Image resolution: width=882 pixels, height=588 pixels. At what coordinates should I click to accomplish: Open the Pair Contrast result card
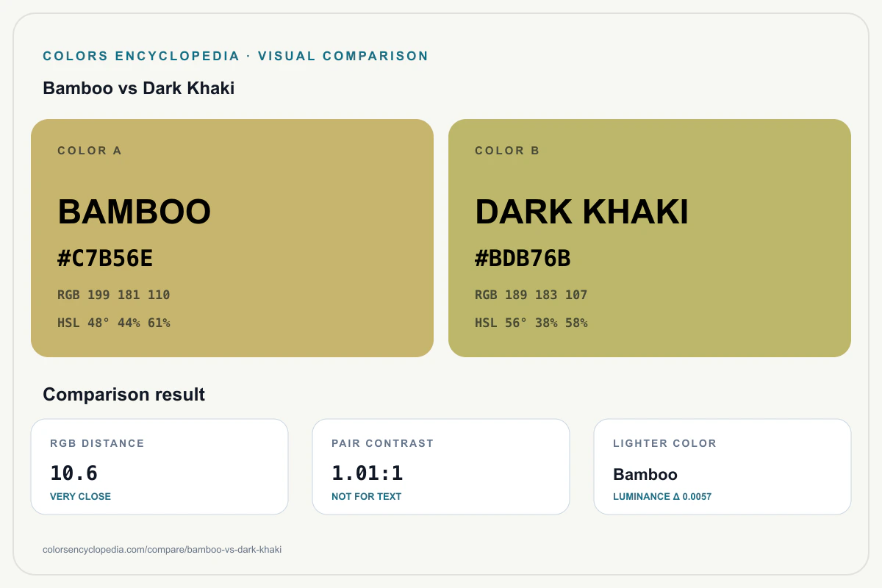(x=441, y=467)
